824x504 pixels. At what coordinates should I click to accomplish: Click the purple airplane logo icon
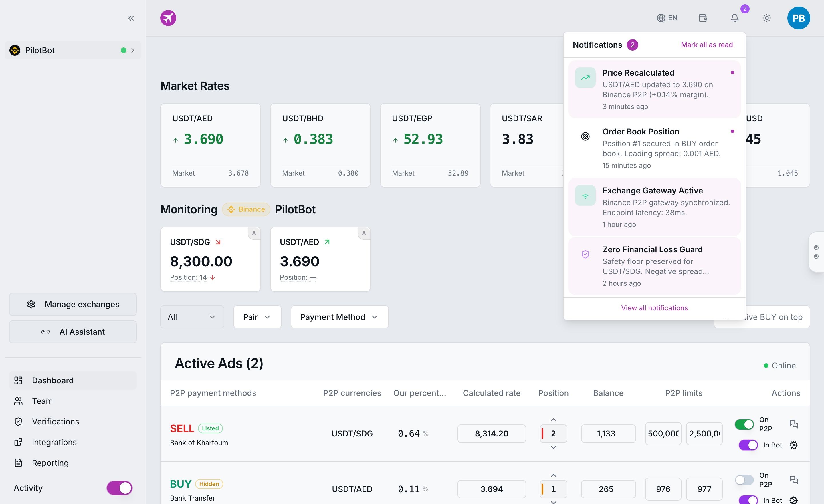pyautogui.click(x=168, y=18)
